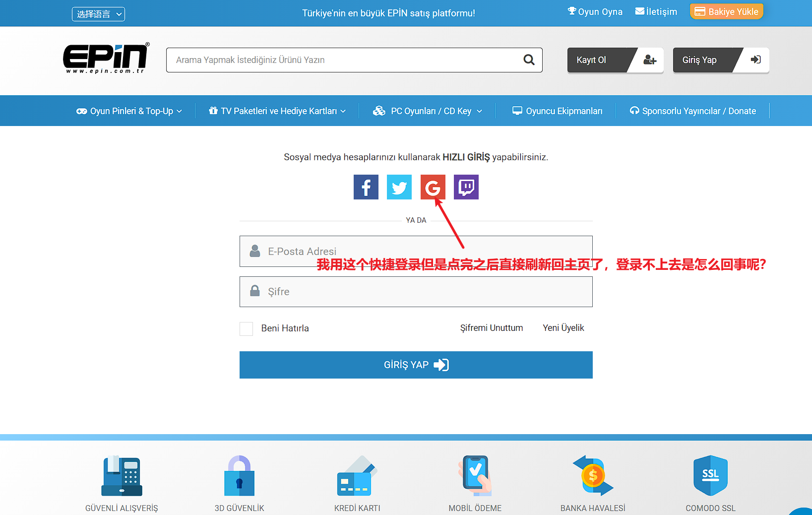Viewport: 812px width, 515px height.
Task: Open the language selection dropdown
Action: point(98,14)
